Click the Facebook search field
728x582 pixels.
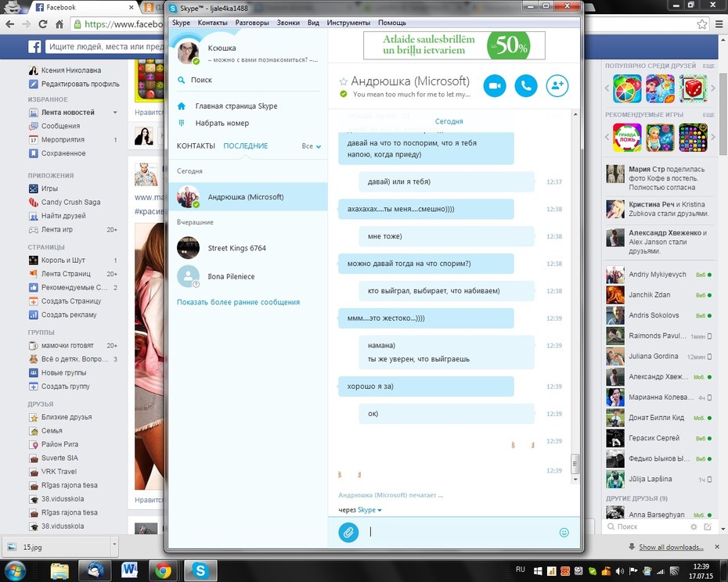pos(104,46)
